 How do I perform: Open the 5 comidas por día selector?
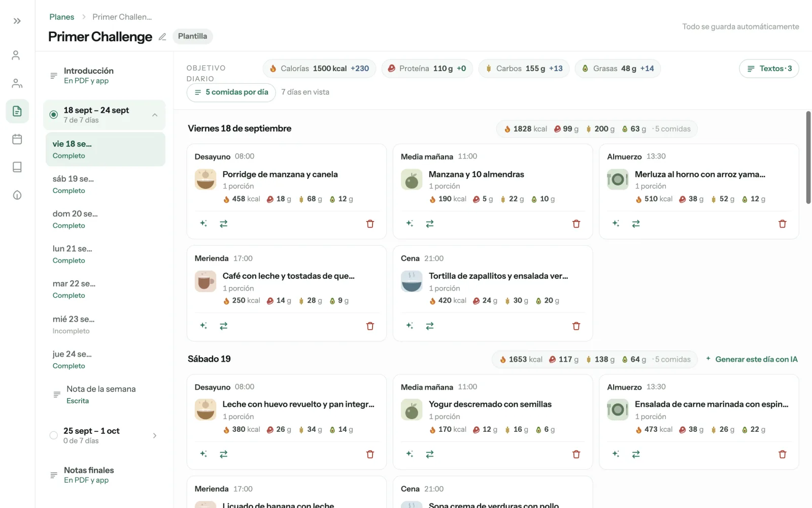231,92
